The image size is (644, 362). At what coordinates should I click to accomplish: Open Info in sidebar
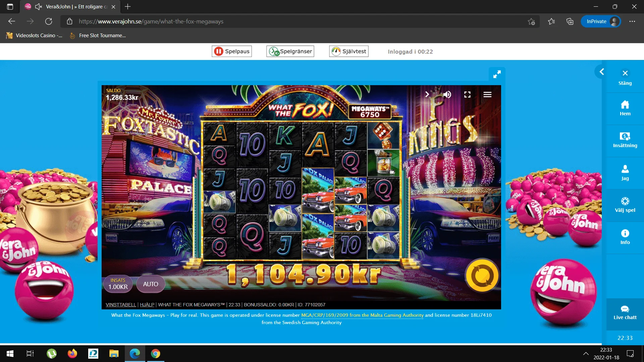click(625, 237)
